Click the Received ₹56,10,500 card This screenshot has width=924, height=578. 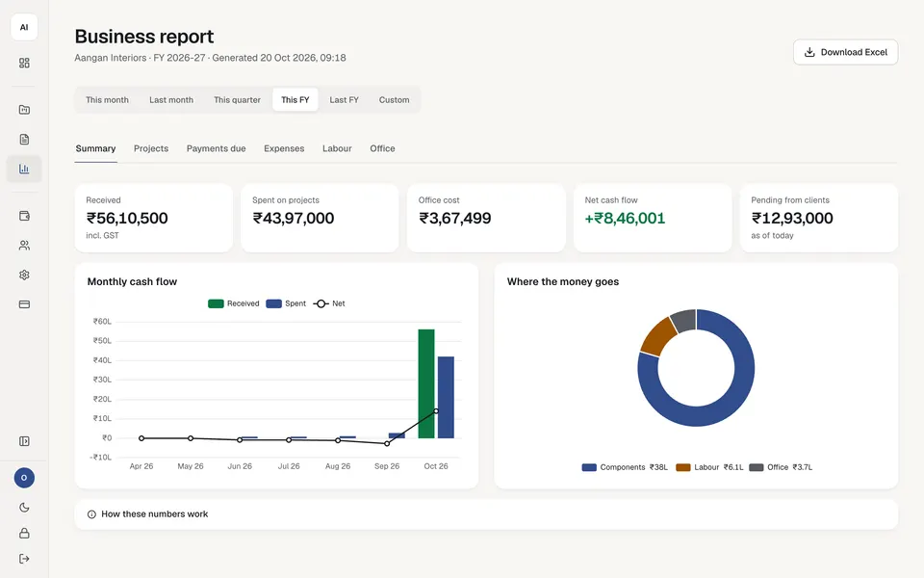154,218
